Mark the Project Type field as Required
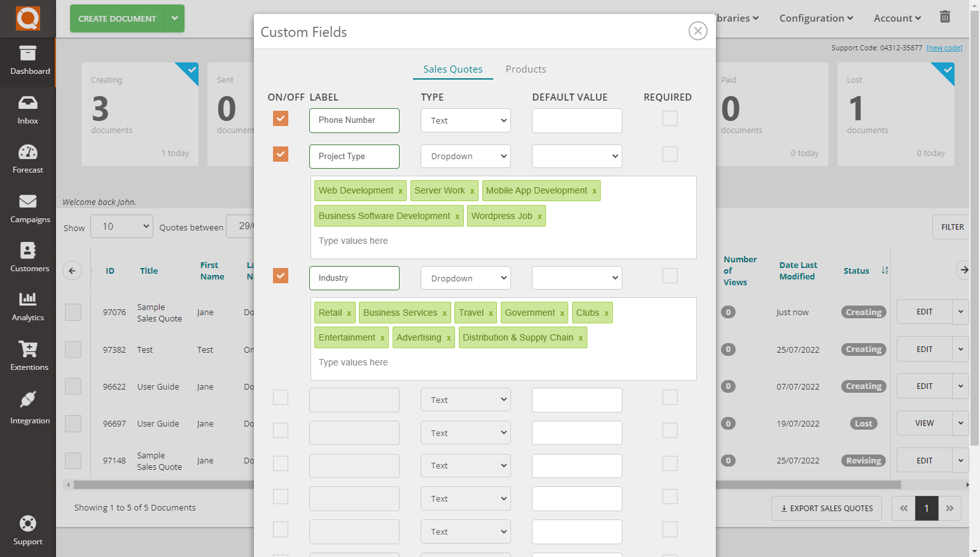 [669, 154]
